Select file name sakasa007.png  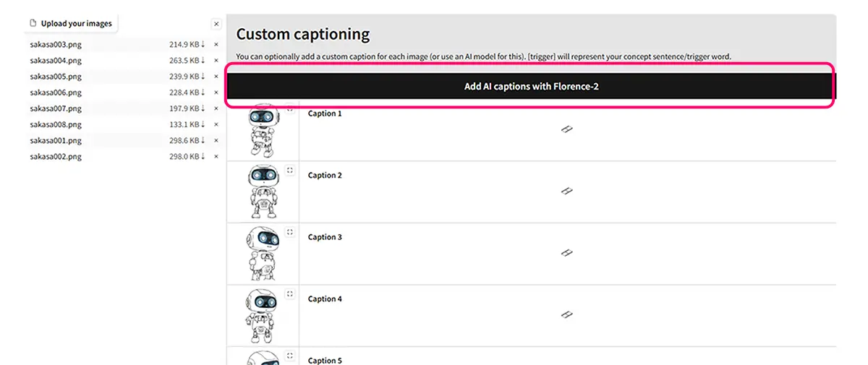[56, 108]
